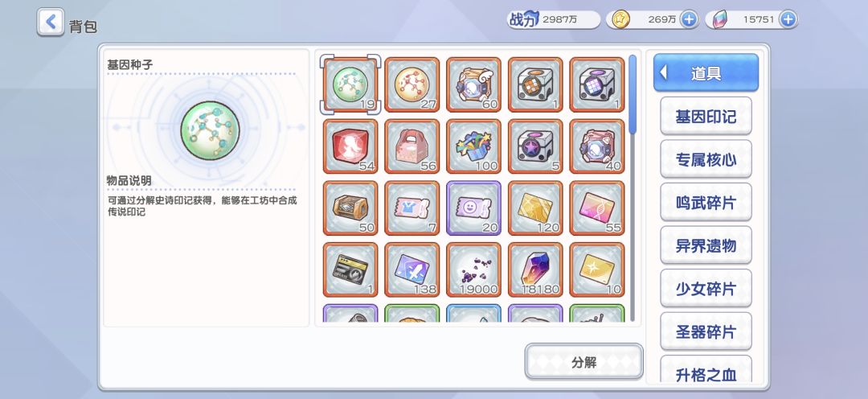Open the 专属核心 category tab
Image resolution: width=868 pixels, height=399 pixels.
706,159
